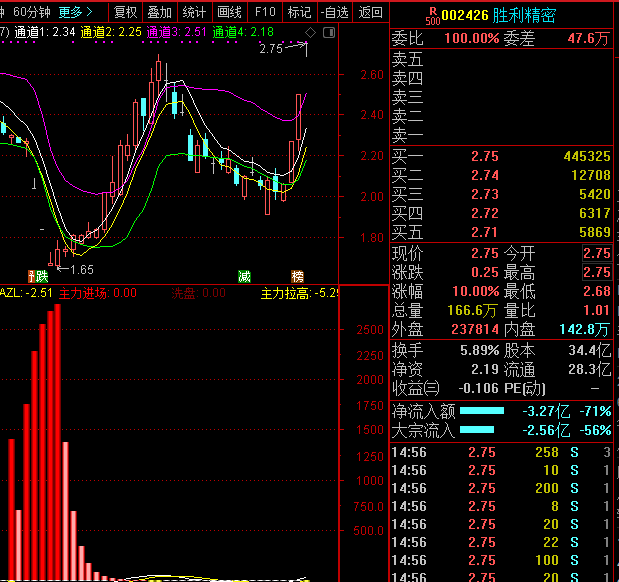Image resolution: width=619 pixels, height=582 pixels.
Task: Click 流通 value 28.3亿
Action: [x=590, y=369]
